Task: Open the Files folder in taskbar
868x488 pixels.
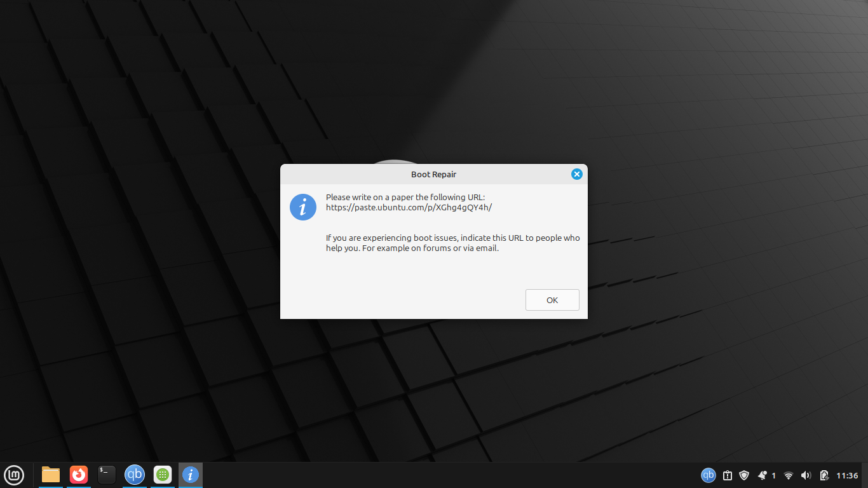Action: (51, 475)
